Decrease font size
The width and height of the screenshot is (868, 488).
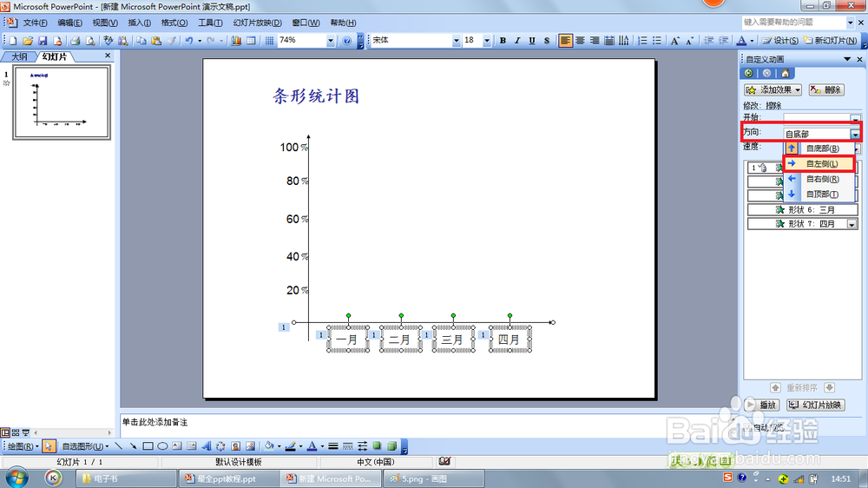[690, 41]
